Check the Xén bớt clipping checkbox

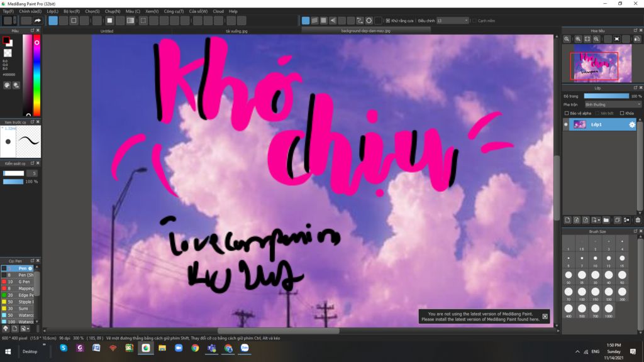597,113
